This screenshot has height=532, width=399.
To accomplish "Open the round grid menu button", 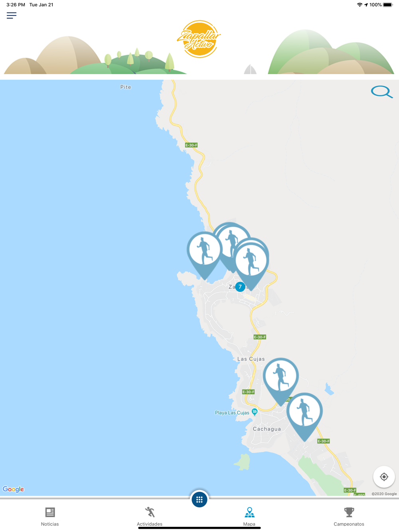I will 199,499.
